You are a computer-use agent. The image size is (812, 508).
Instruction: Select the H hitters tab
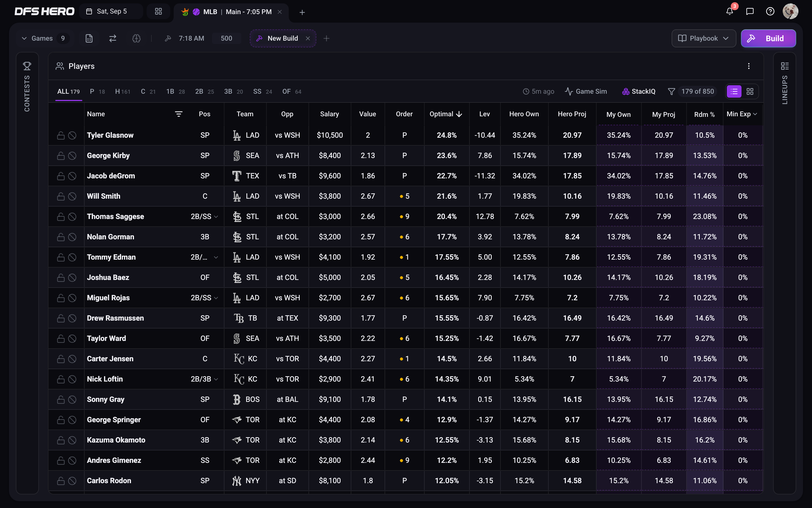122,91
